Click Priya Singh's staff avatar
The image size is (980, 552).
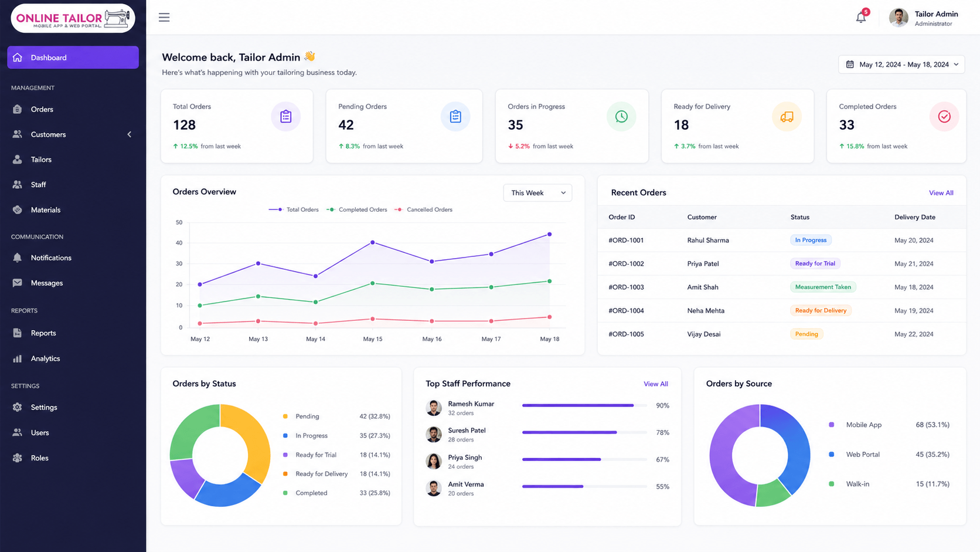(434, 462)
